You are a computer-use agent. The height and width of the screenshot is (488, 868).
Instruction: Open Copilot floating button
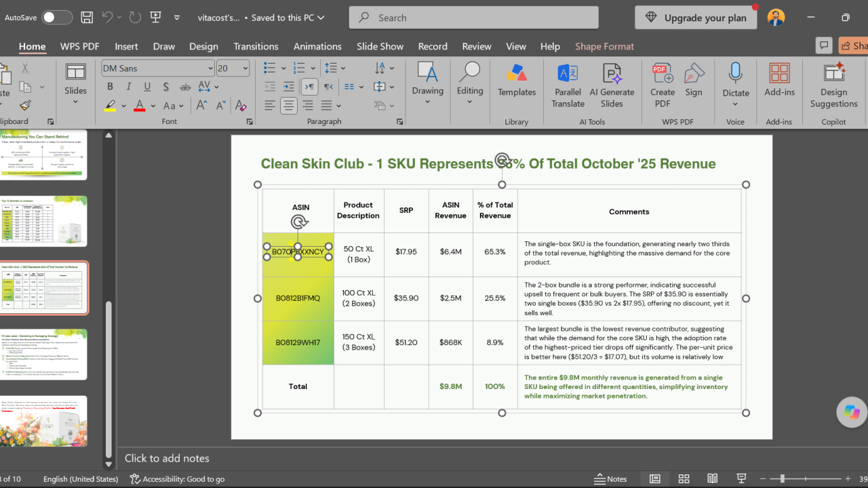(852, 412)
